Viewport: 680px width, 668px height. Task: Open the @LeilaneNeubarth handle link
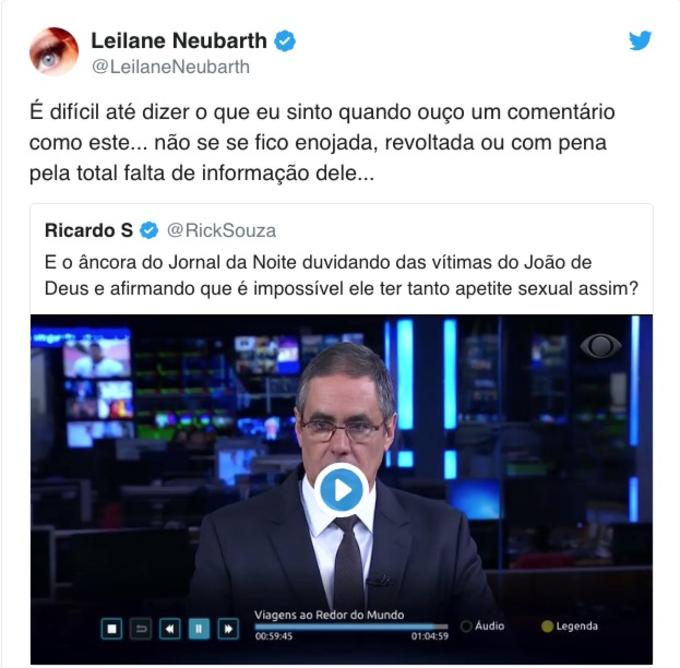(171, 67)
